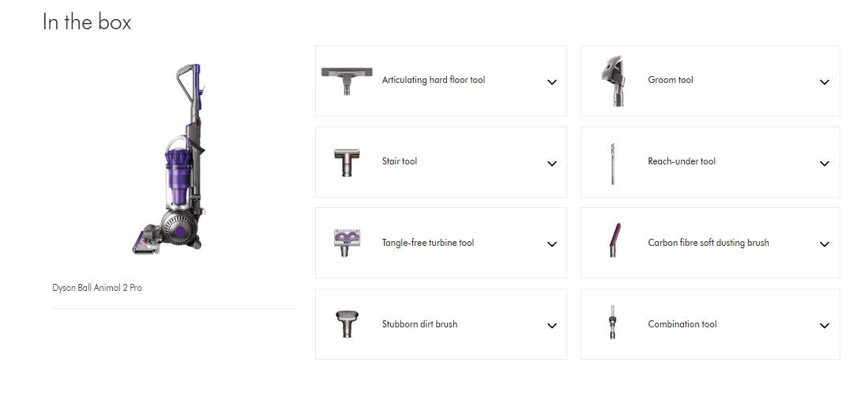Click the Tangle-free turbine tool image
This screenshot has height=393, width=868.
(347, 243)
